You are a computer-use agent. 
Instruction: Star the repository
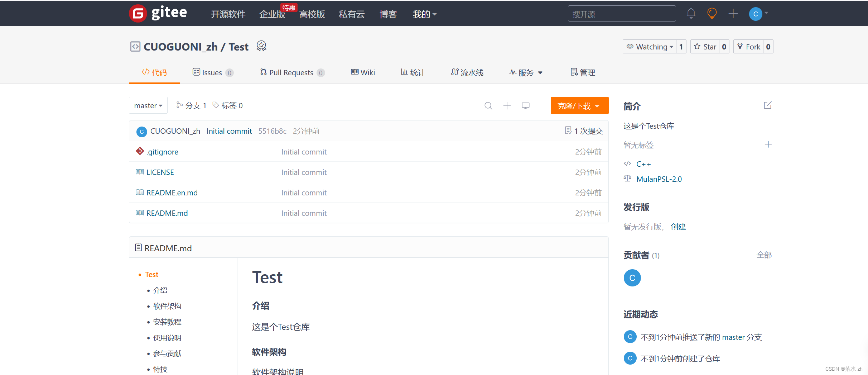[x=705, y=47]
